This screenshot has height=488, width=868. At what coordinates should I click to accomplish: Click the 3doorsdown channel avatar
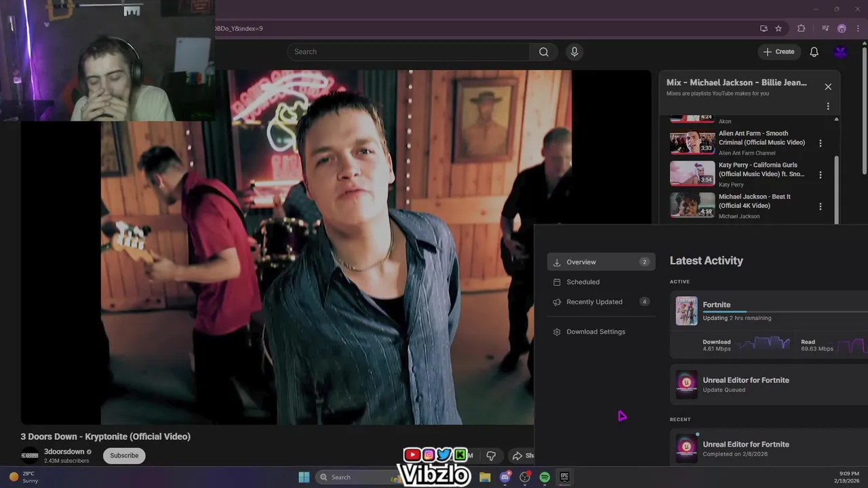pos(30,455)
